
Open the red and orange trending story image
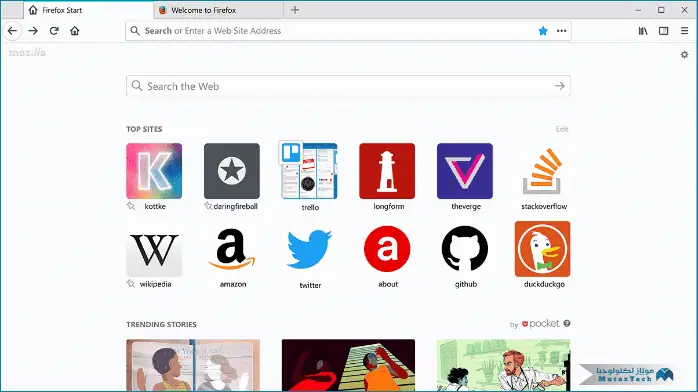[348, 365]
